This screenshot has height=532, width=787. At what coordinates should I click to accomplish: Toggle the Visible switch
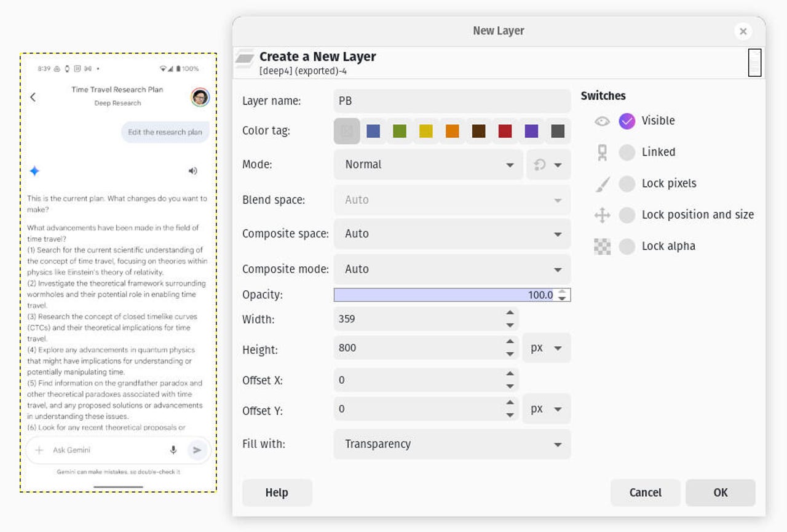[627, 121]
